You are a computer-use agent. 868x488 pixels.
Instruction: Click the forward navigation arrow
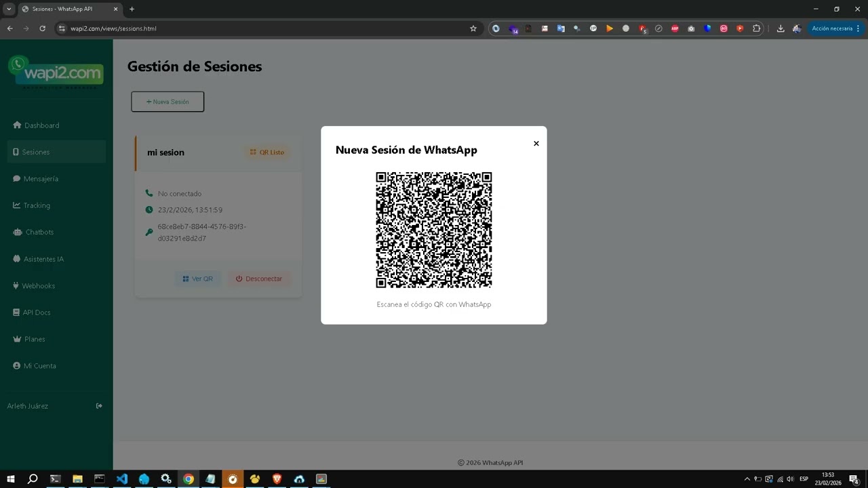(x=26, y=28)
